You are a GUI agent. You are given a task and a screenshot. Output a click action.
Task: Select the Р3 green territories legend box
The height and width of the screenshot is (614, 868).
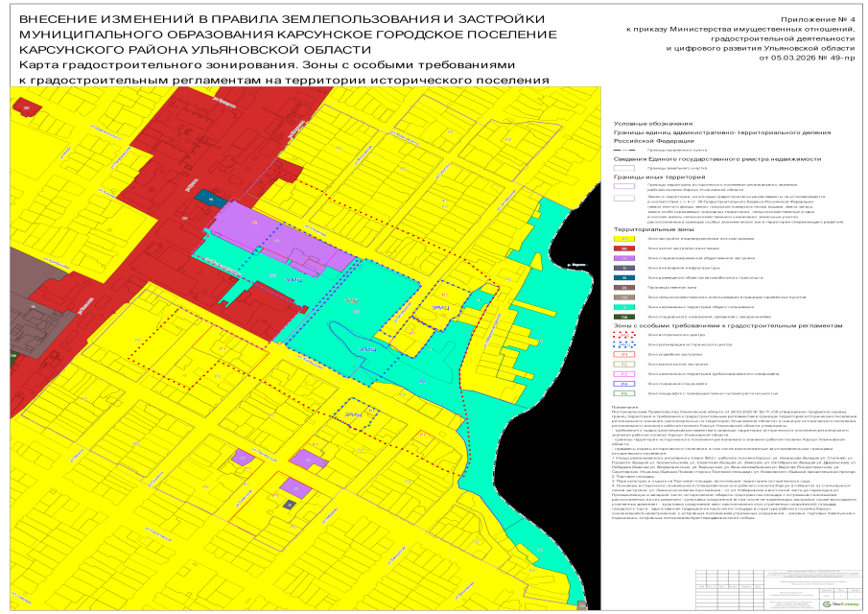point(624,373)
